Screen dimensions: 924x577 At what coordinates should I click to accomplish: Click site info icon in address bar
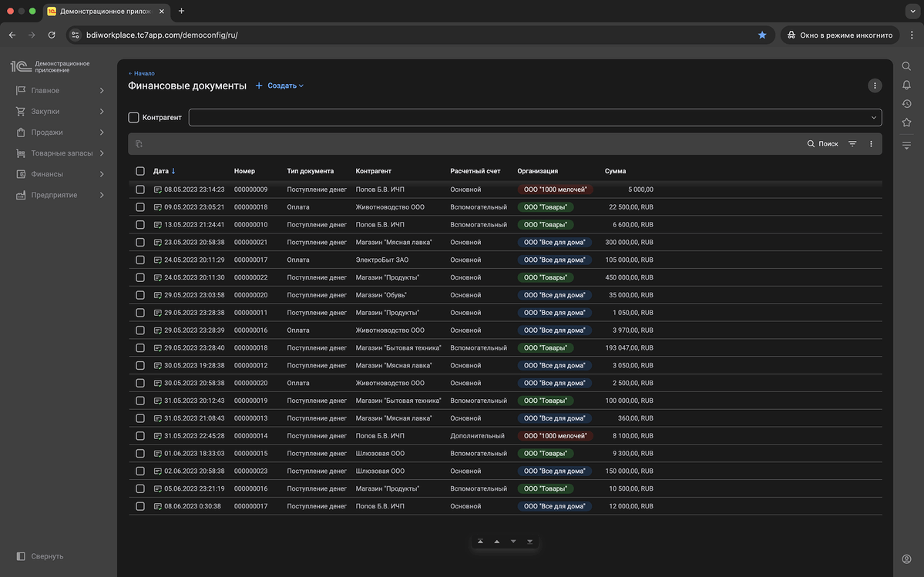(75, 35)
